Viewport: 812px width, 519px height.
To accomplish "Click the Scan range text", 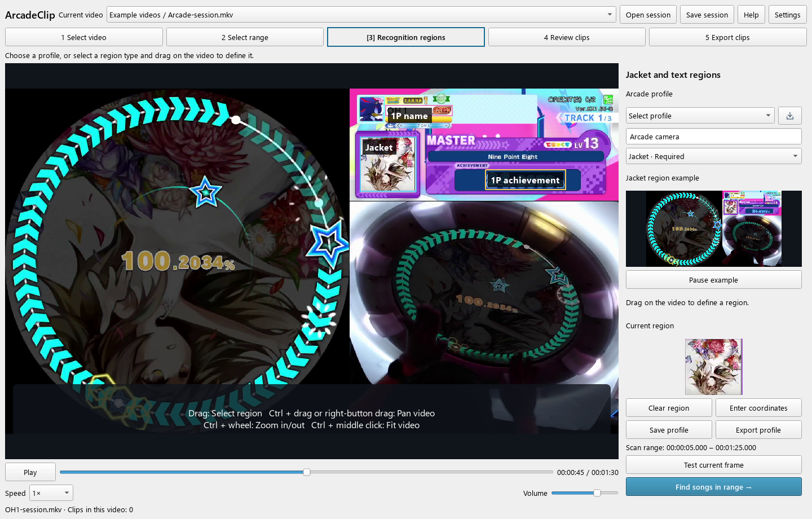I will (691, 447).
